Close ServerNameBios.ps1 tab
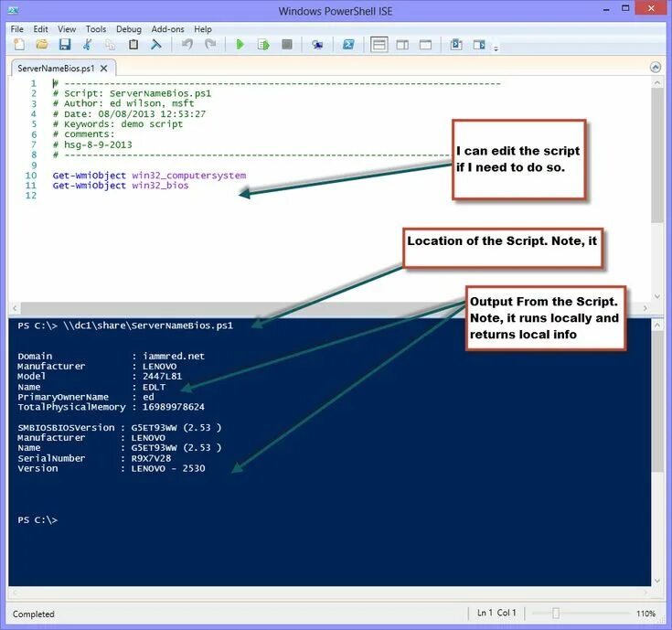 tap(103, 69)
